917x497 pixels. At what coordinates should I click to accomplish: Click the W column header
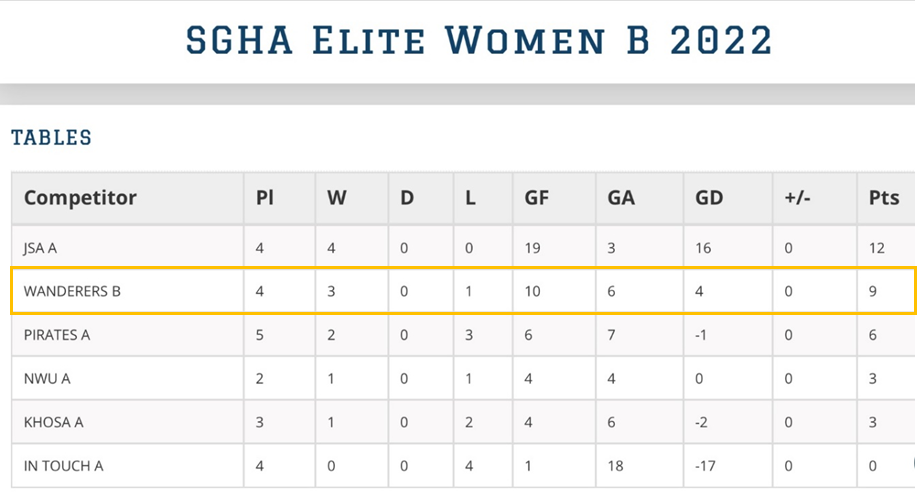coord(336,198)
